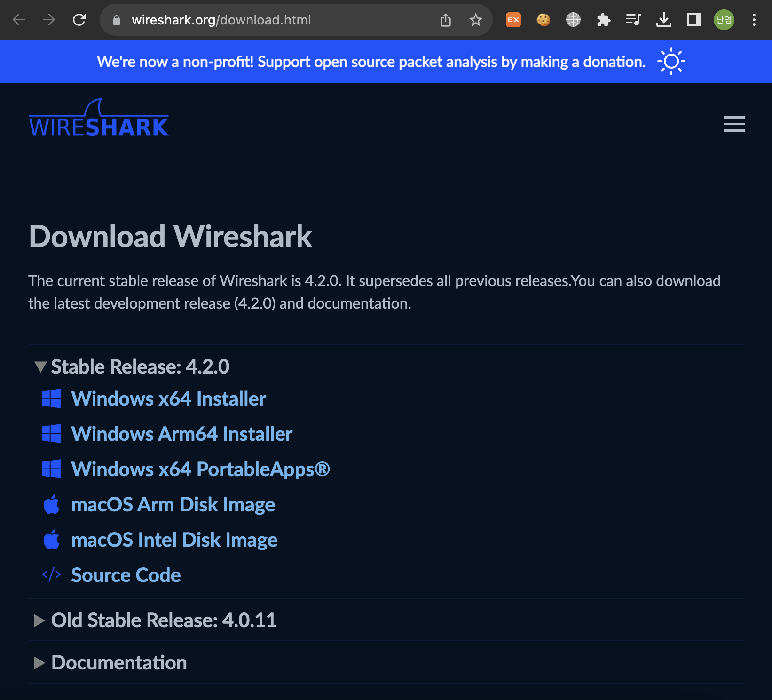
Task: Download the Source Code link
Action: (x=126, y=575)
